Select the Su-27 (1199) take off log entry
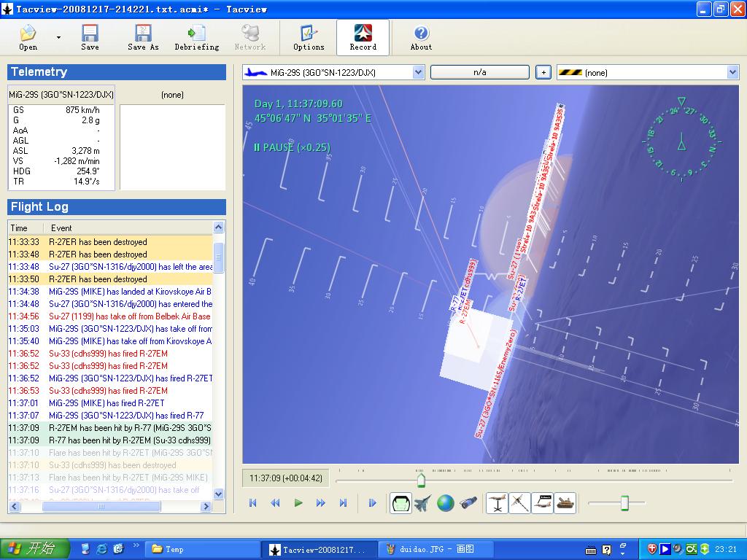The image size is (747, 560). click(129, 316)
